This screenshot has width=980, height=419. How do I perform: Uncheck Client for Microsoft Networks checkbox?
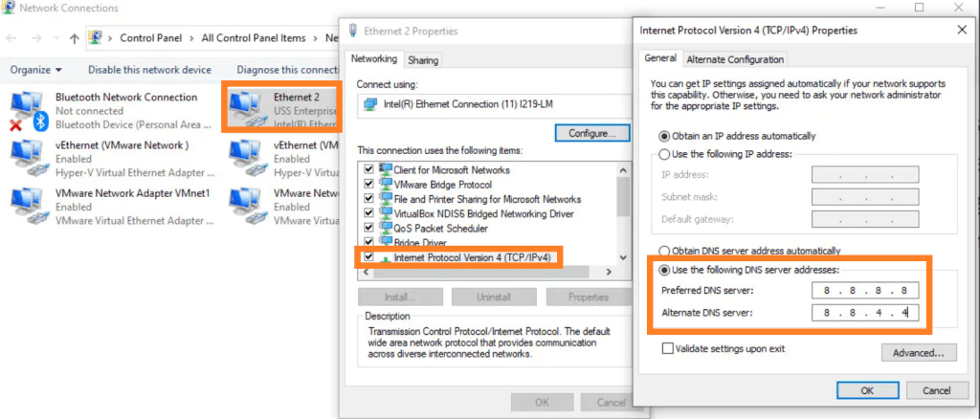pos(369,170)
